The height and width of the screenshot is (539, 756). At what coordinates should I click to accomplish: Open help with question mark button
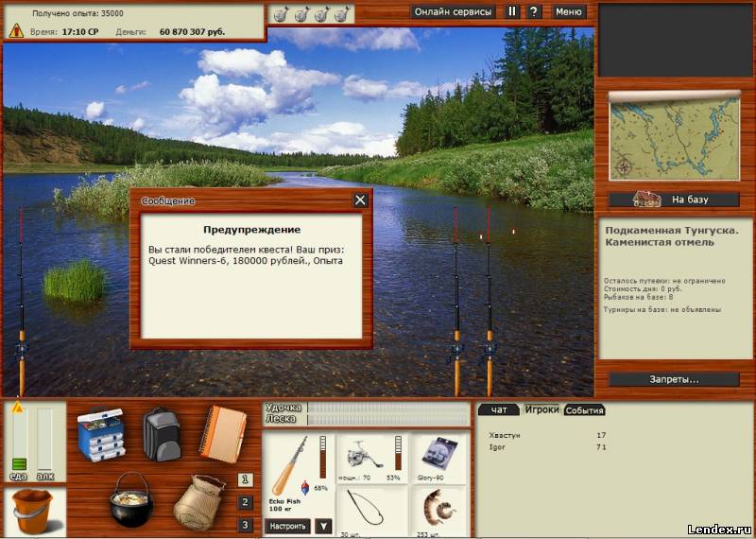(533, 11)
